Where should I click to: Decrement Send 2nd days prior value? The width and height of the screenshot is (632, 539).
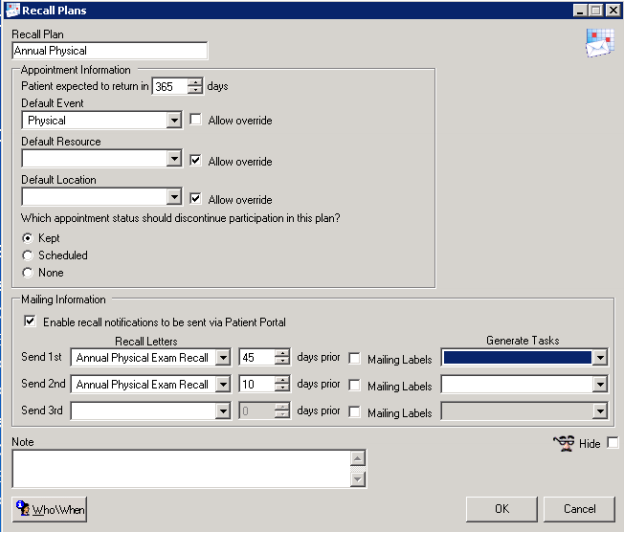282,388
